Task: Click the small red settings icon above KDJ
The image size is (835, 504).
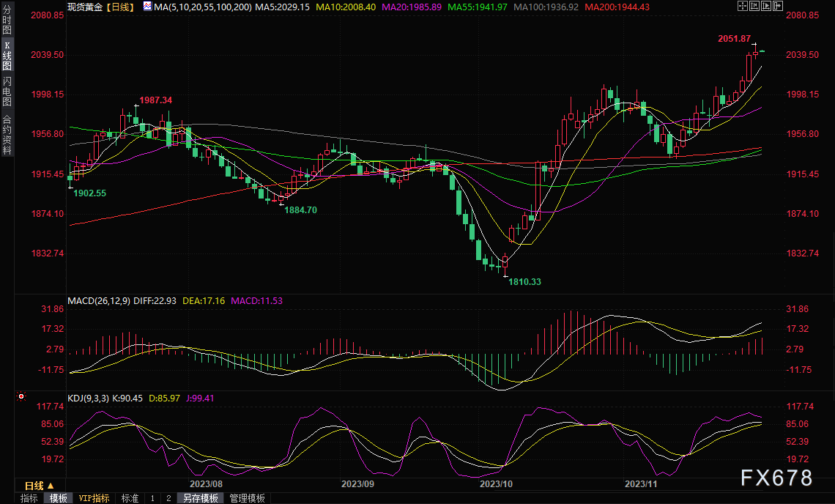Action: (21, 396)
